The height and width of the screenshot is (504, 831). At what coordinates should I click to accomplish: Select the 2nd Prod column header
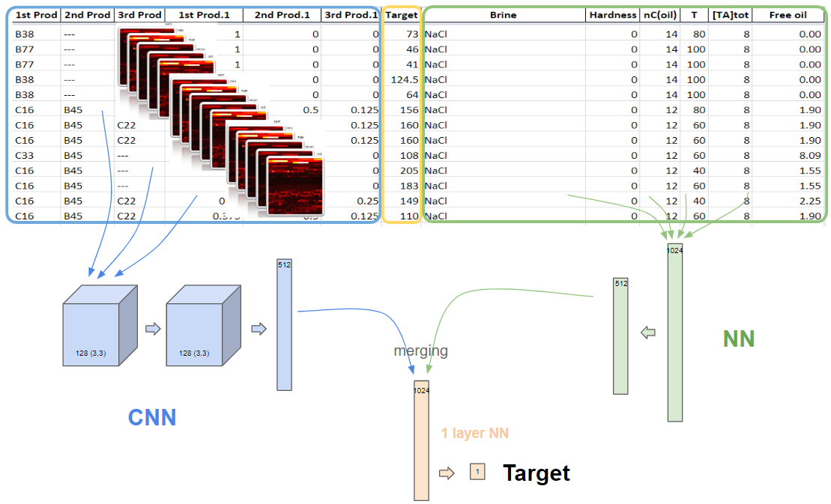pyautogui.click(x=88, y=15)
